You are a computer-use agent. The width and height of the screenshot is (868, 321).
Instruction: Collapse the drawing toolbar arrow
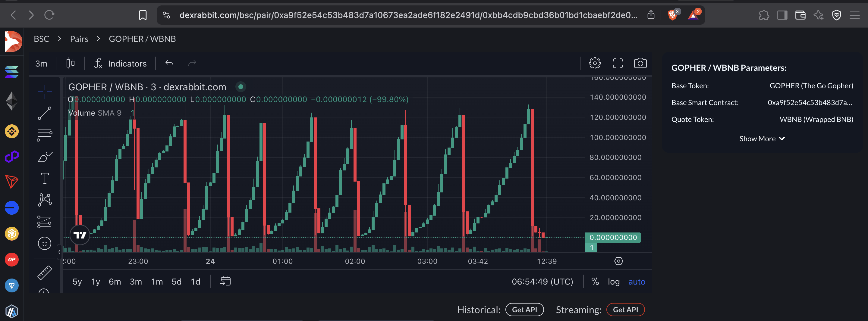(x=59, y=252)
